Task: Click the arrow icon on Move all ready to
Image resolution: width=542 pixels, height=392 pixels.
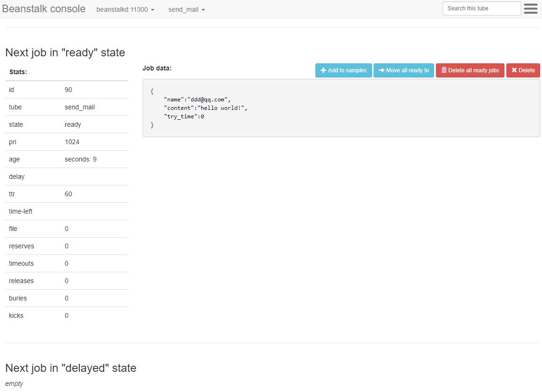Action: pyautogui.click(x=382, y=70)
